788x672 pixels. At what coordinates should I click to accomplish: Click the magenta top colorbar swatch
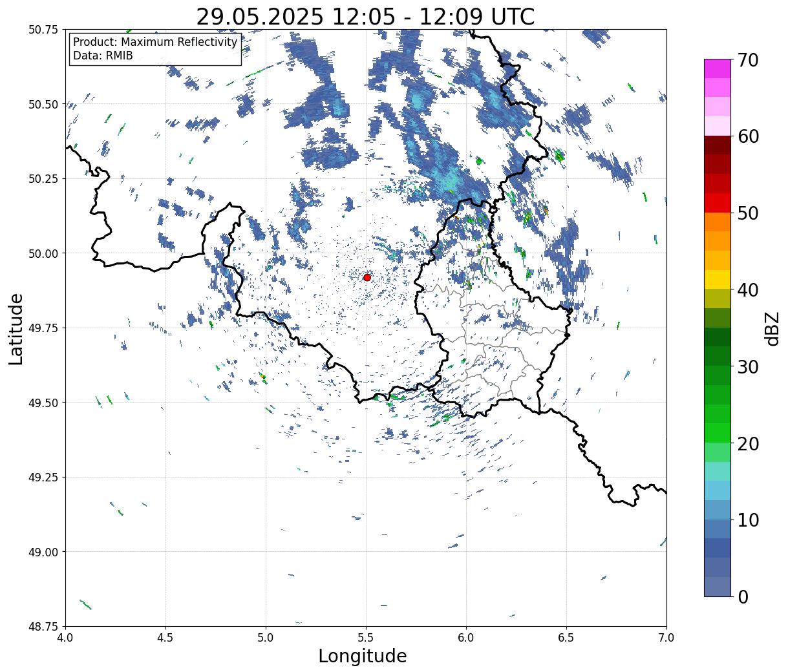pyautogui.click(x=718, y=68)
